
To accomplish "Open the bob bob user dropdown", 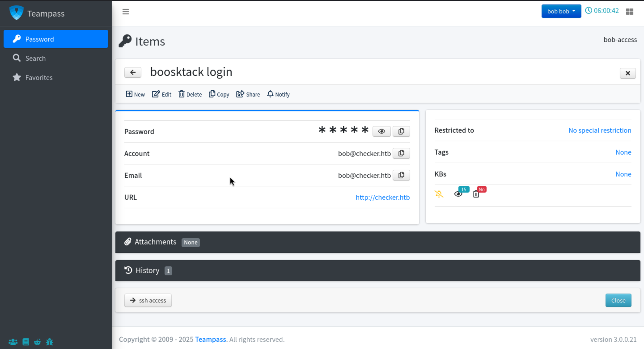I will point(561,11).
